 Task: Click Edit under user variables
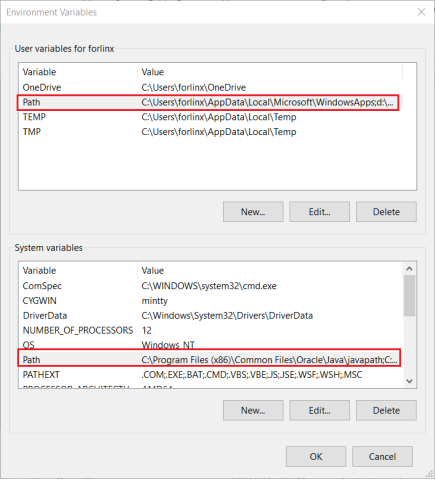tap(319, 212)
